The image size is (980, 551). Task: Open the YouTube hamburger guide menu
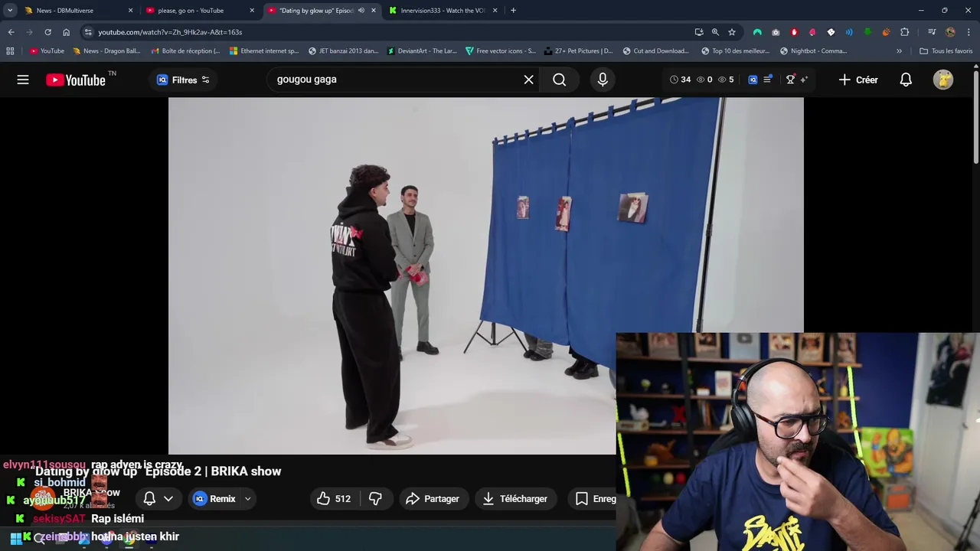click(23, 80)
